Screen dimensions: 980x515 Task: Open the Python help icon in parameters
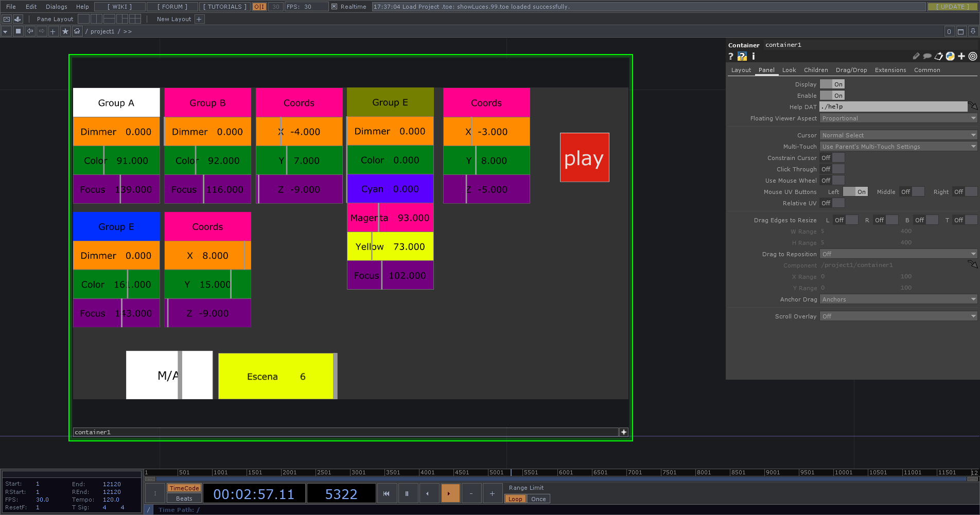click(742, 57)
